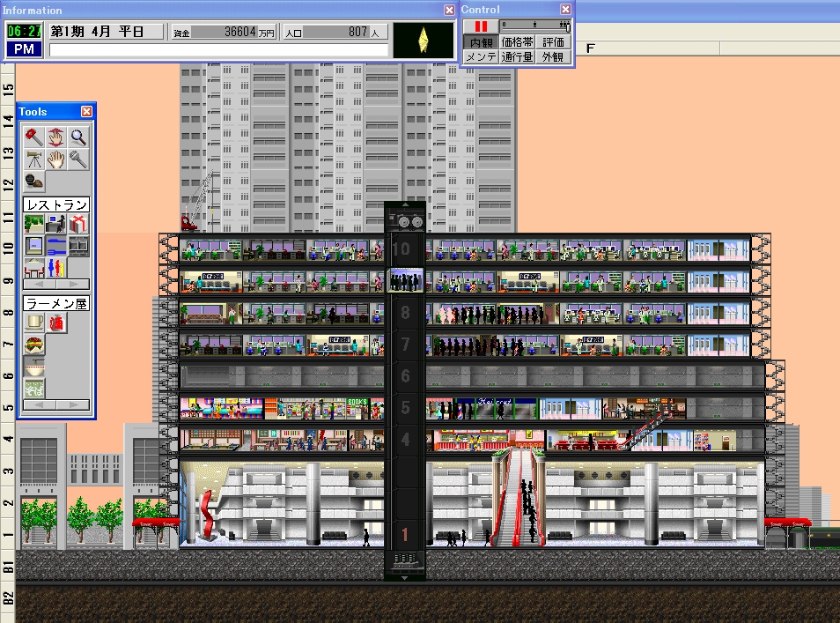Click the ラーメン屋 item label
Screen dimensions: 840x623
pyautogui.click(x=56, y=304)
